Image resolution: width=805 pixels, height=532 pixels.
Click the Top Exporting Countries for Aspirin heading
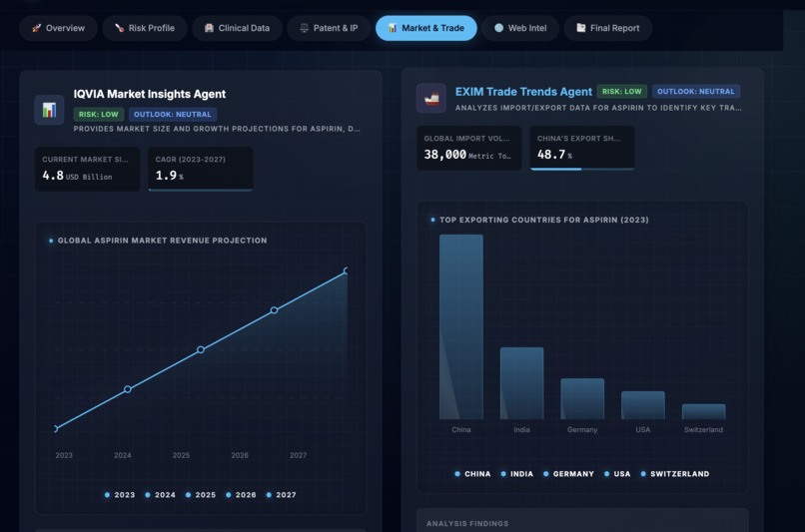pos(544,220)
